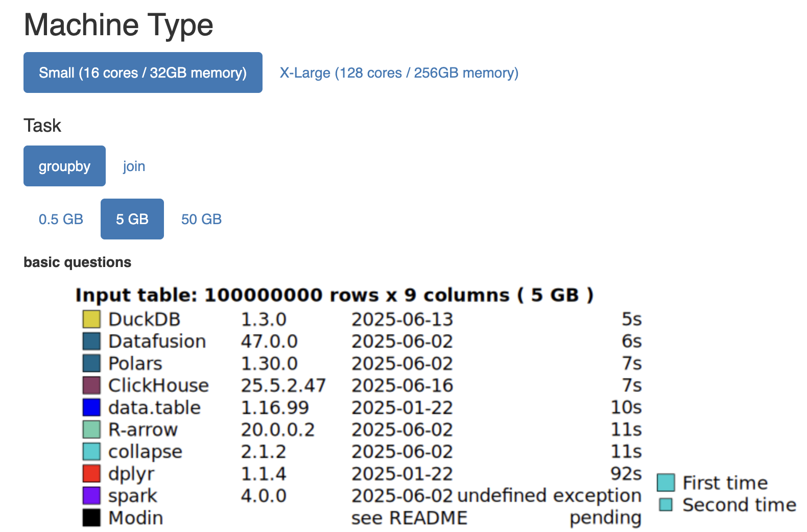Select the groupby task tab
Screen dimensions: 807x532
point(64,166)
